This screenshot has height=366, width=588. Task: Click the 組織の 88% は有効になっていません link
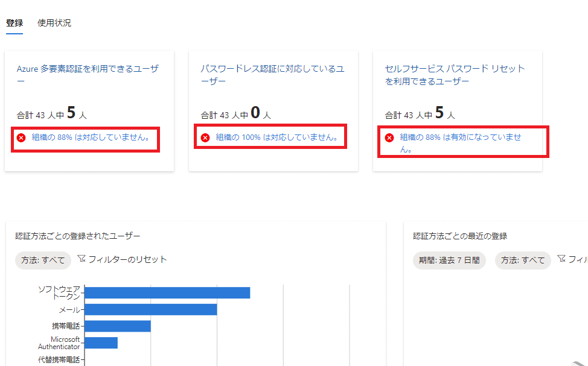coord(461,137)
